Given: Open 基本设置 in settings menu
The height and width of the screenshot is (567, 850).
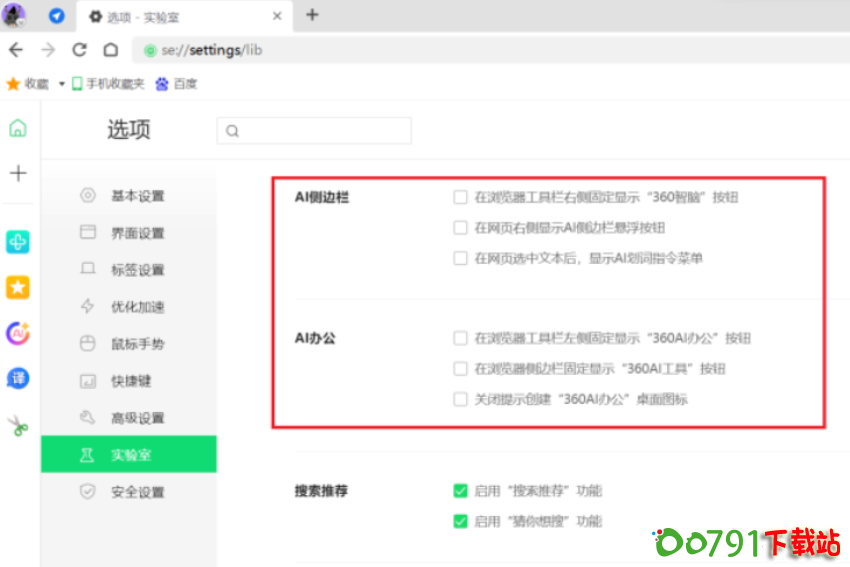Looking at the screenshot, I should (x=137, y=196).
